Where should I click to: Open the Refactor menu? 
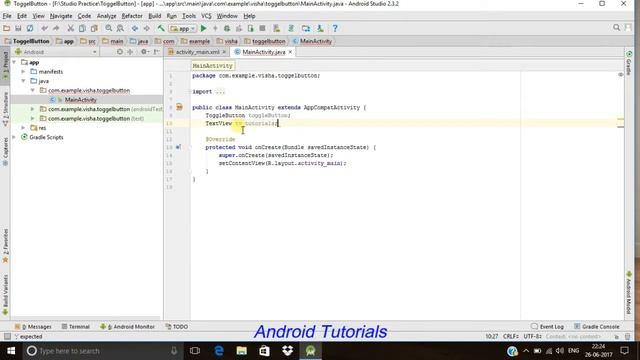[x=132, y=16]
